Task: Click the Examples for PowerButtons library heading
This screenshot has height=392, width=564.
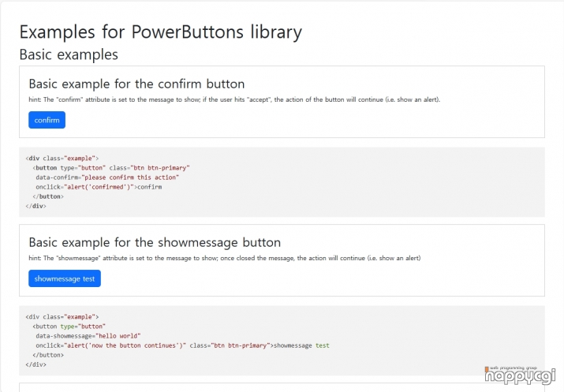Action: (160, 32)
